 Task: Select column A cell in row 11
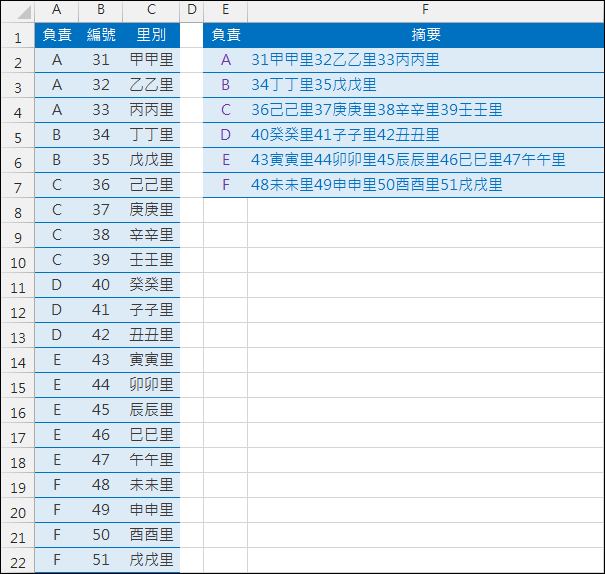tap(57, 285)
